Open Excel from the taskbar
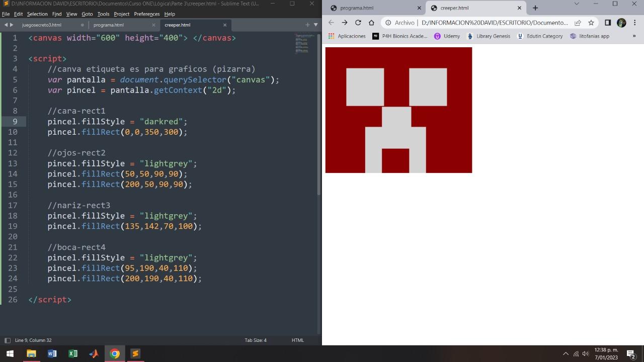The height and width of the screenshot is (362, 644). 73,353
